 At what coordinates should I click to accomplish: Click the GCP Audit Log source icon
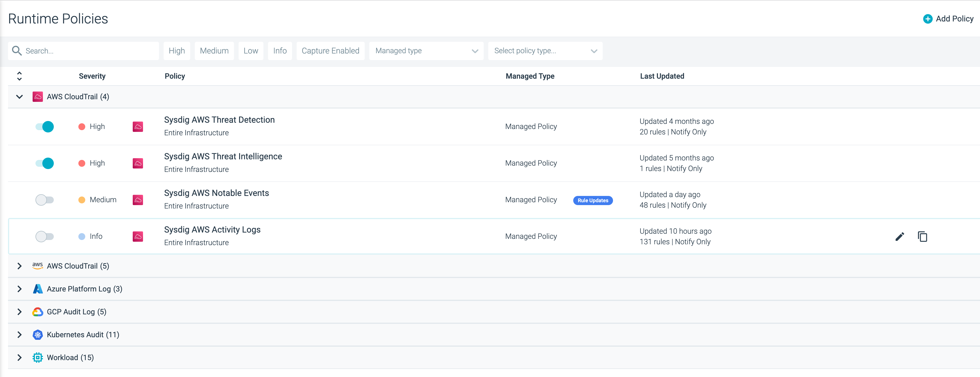pyautogui.click(x=37, y=311)
